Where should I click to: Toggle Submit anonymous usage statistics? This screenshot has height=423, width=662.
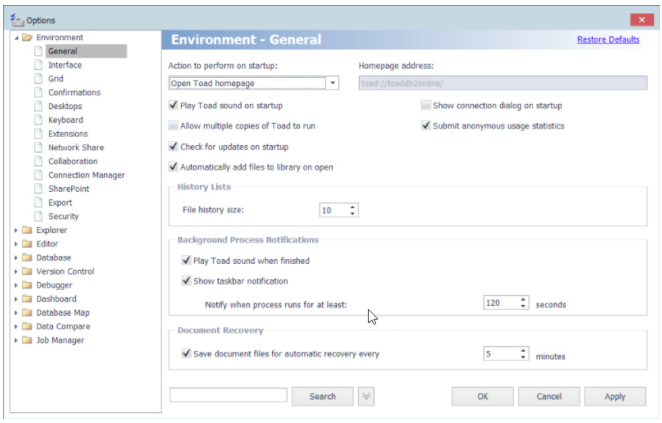426,125
